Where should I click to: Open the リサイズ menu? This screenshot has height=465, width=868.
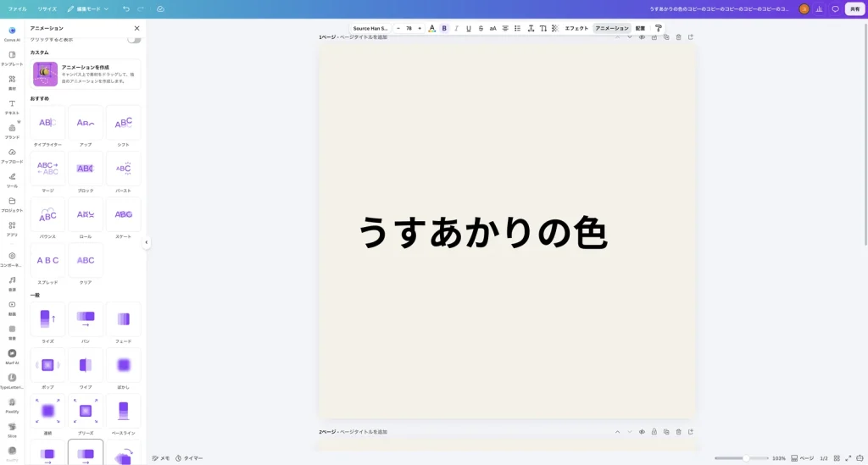47,8
